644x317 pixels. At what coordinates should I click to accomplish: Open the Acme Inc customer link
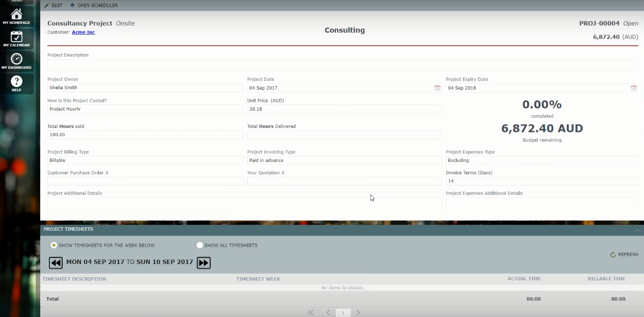[x=83, y=32]
